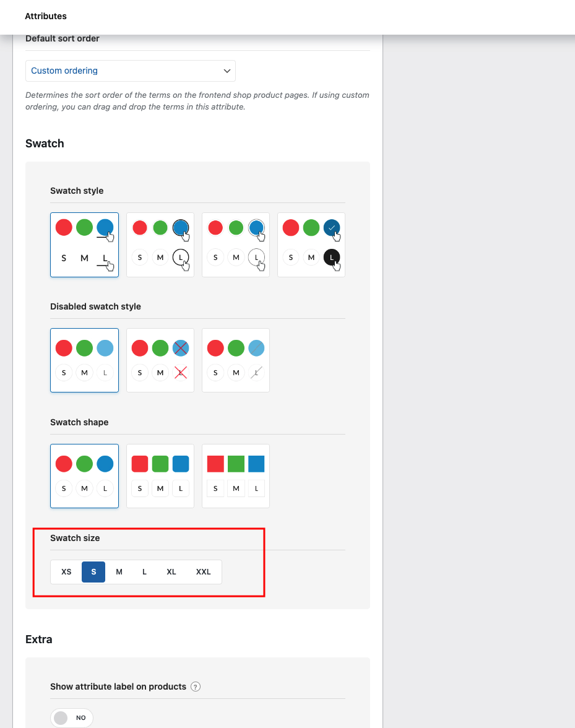Select the circle swatch shape
Screen dimensions: 575x728
click(84, 476)
